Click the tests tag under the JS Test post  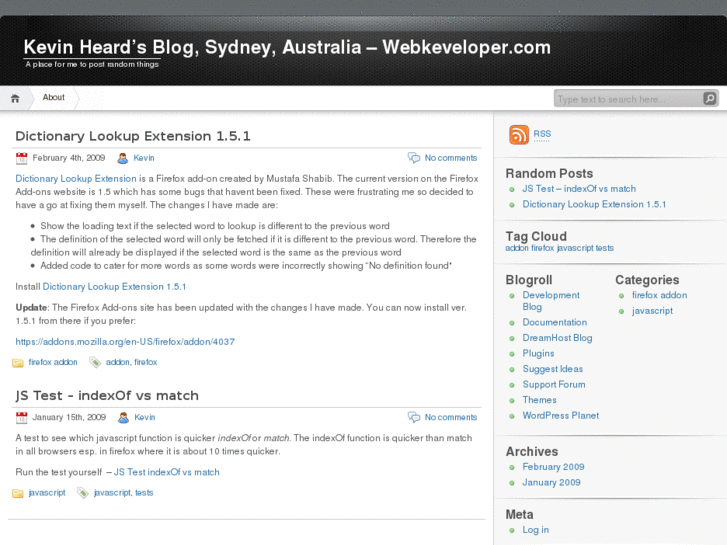[144, 493]
